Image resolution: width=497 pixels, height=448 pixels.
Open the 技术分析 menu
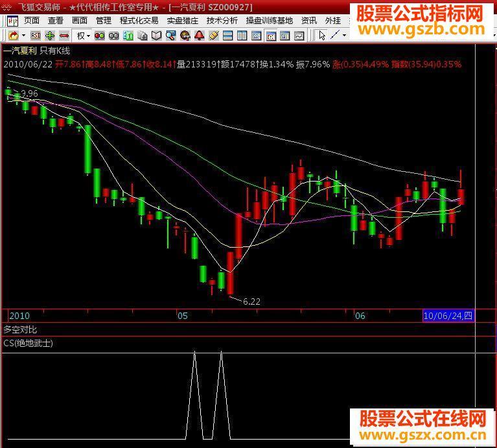[222, 21]
